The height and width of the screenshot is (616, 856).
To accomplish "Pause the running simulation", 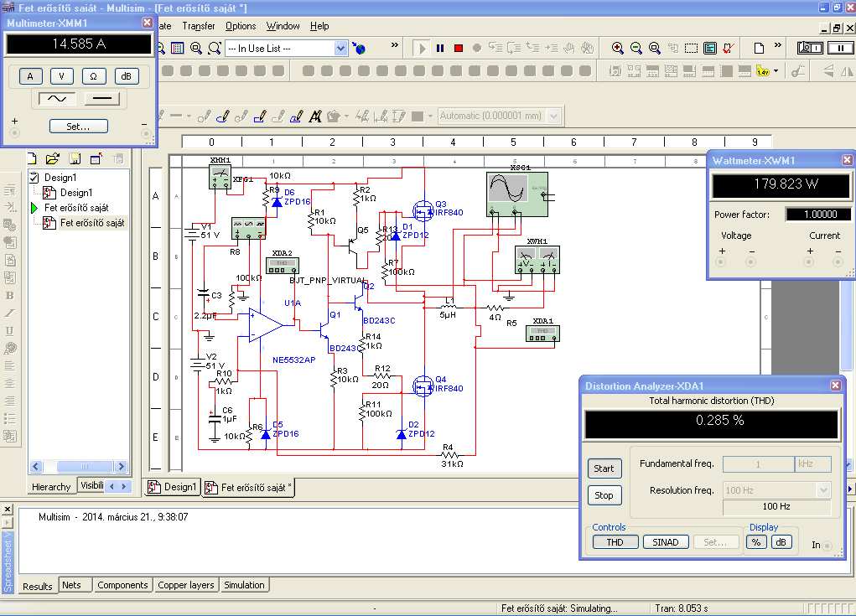I will [x=440, y=49].
